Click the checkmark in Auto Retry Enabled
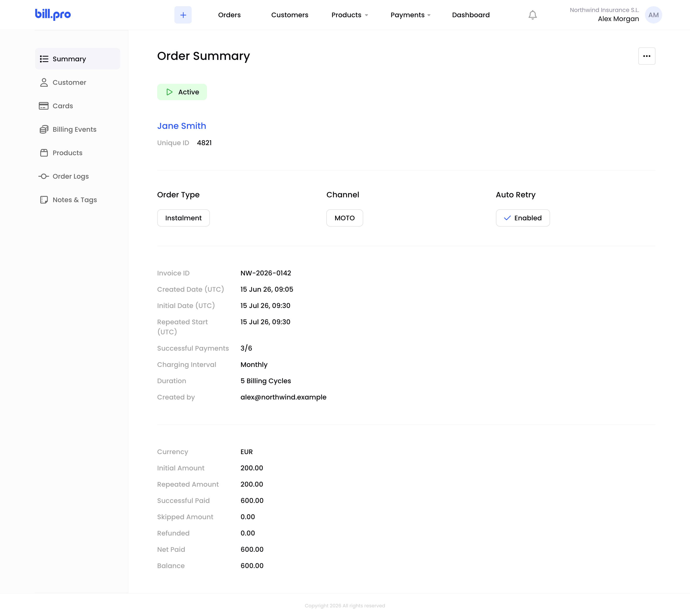Viewport: 690px width, 616px height. click(x=507, y=218)
